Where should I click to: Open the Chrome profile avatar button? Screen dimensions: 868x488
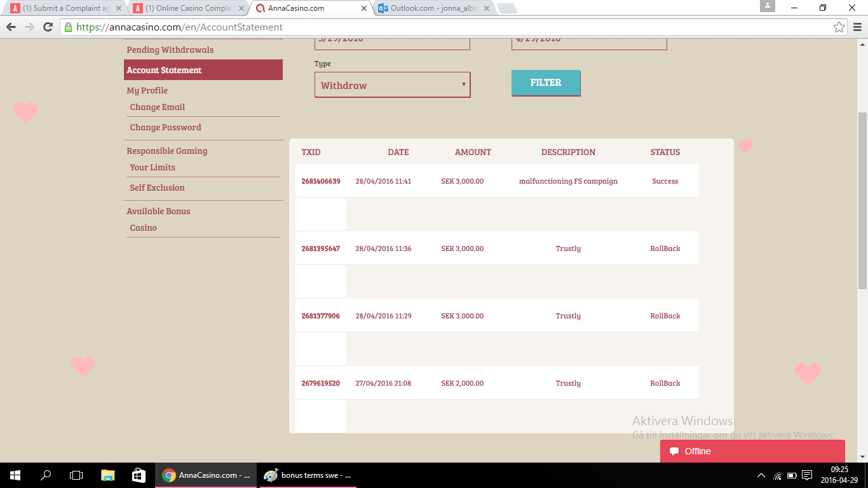[768, 6]
